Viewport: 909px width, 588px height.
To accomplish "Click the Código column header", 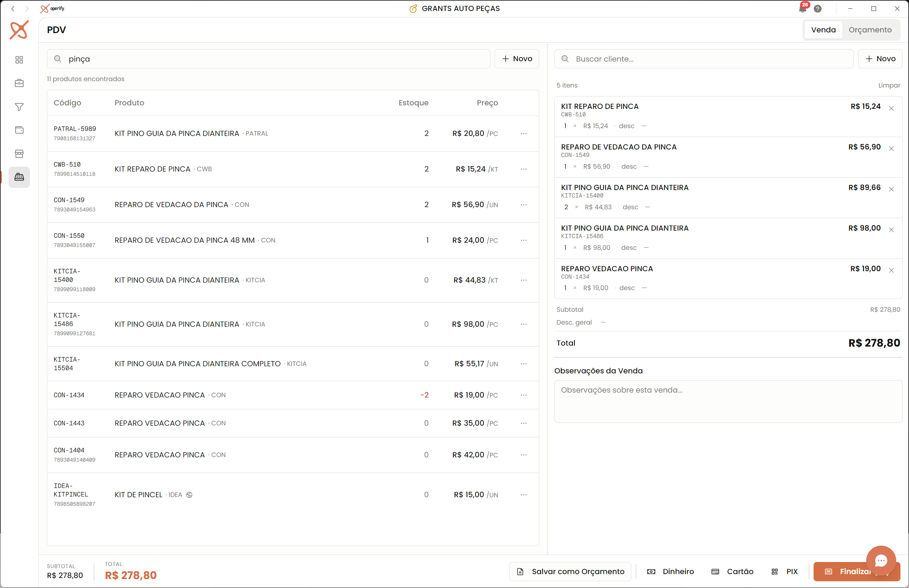I will [67, 103].
